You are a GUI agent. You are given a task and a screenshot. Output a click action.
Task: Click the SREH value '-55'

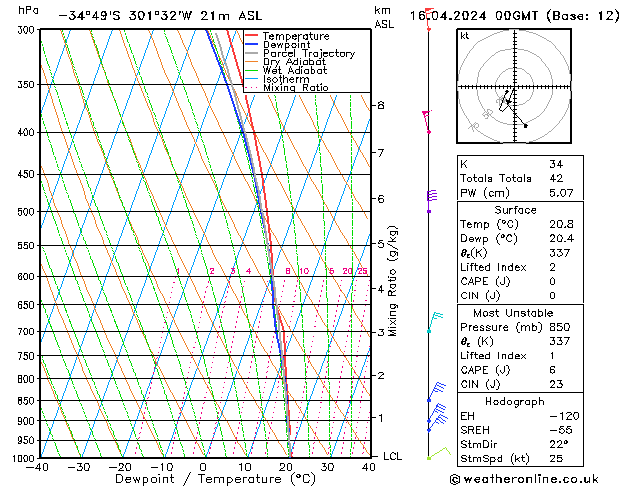tap(561, 430)
